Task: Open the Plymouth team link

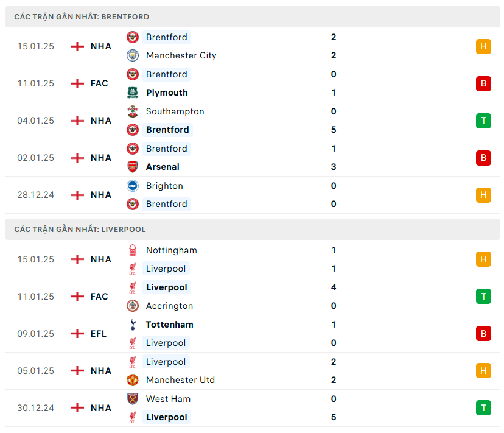Action: click(x=167, y=93)
